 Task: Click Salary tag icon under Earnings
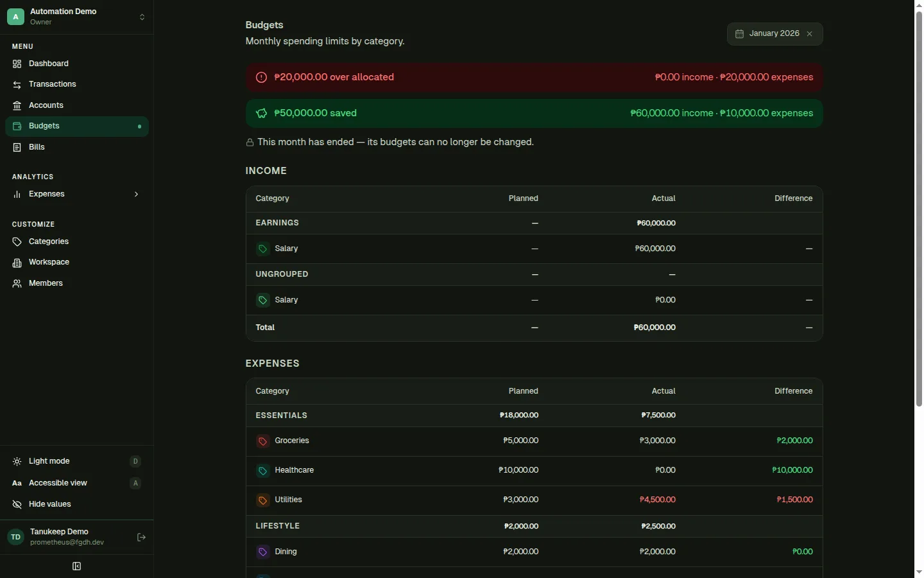coord(262,249)
